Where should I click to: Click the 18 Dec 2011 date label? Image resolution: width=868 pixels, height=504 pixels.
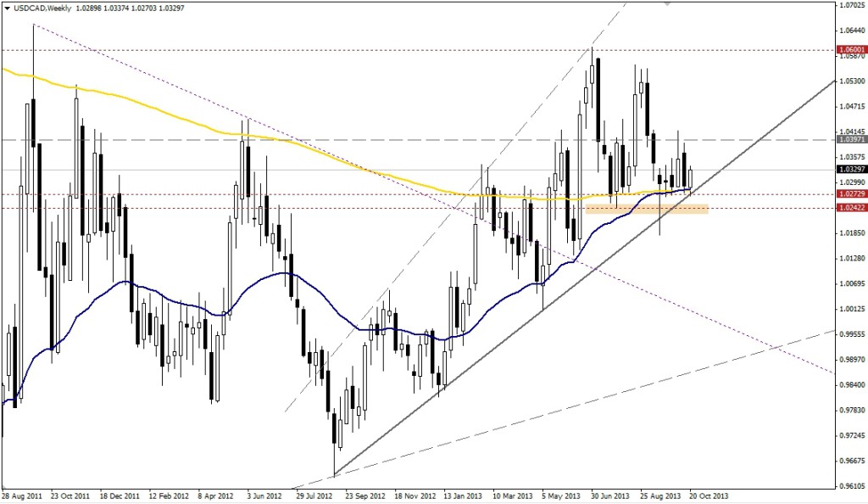(119, 496)
